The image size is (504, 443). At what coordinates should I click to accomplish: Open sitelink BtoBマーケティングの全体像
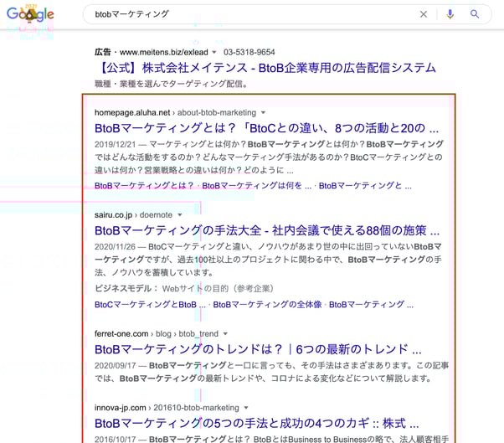tap(267, 305)
